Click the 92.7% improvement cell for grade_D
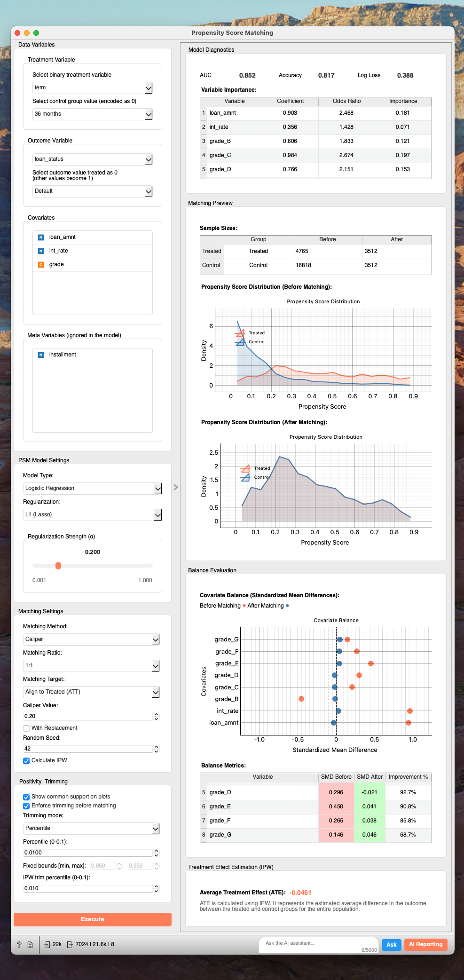The image size is (464, 980). tap(408, 792)
